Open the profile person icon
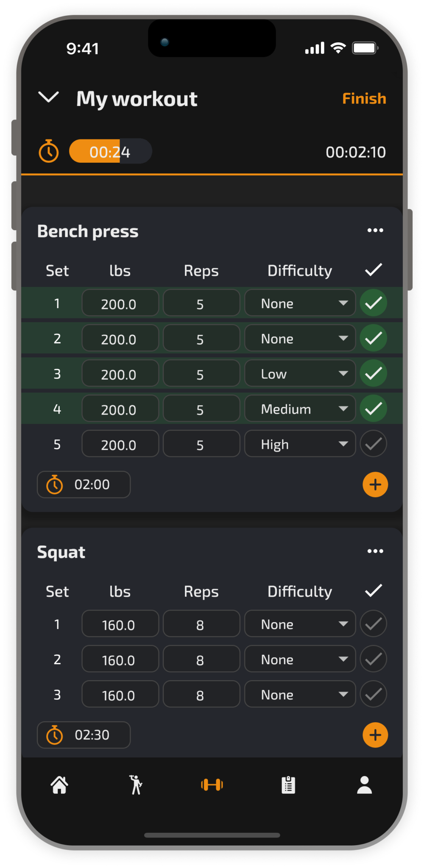 pyautogui.click(x=365, y=785)
